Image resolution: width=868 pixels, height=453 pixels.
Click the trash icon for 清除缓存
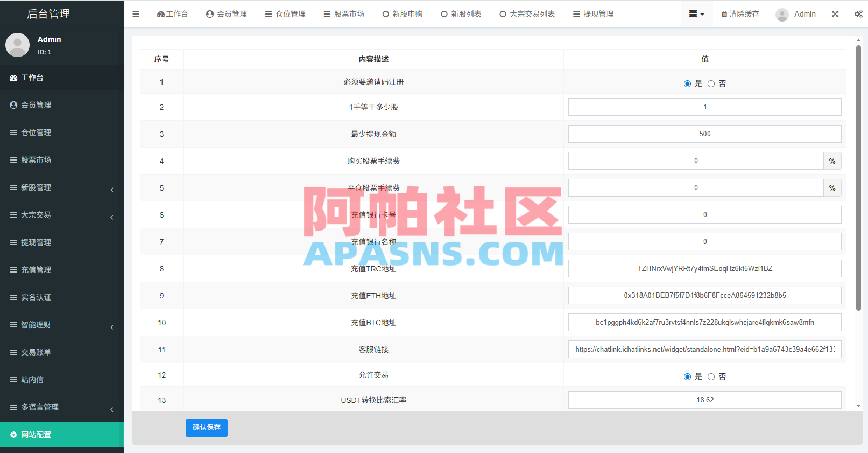tap(724, 14)
